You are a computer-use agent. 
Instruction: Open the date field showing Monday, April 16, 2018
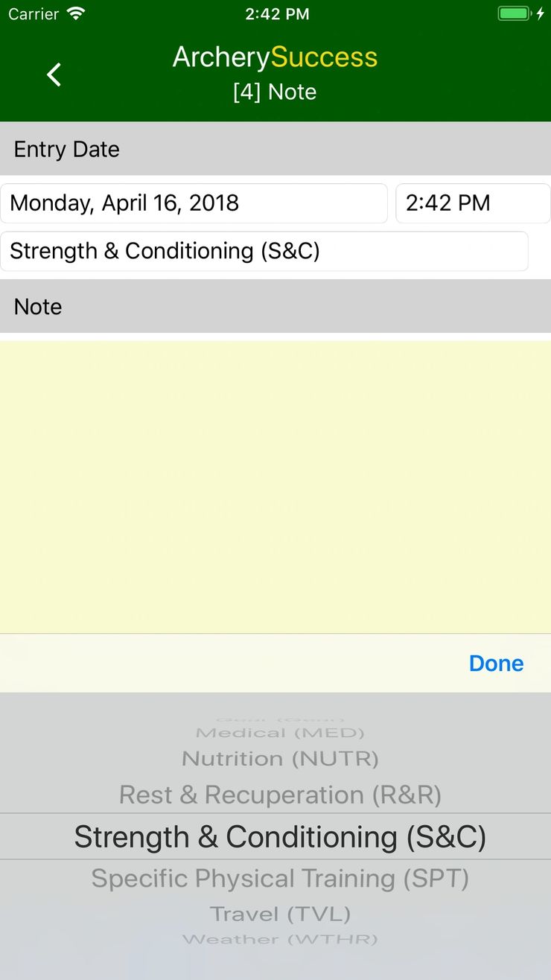[x=194, y=203]
